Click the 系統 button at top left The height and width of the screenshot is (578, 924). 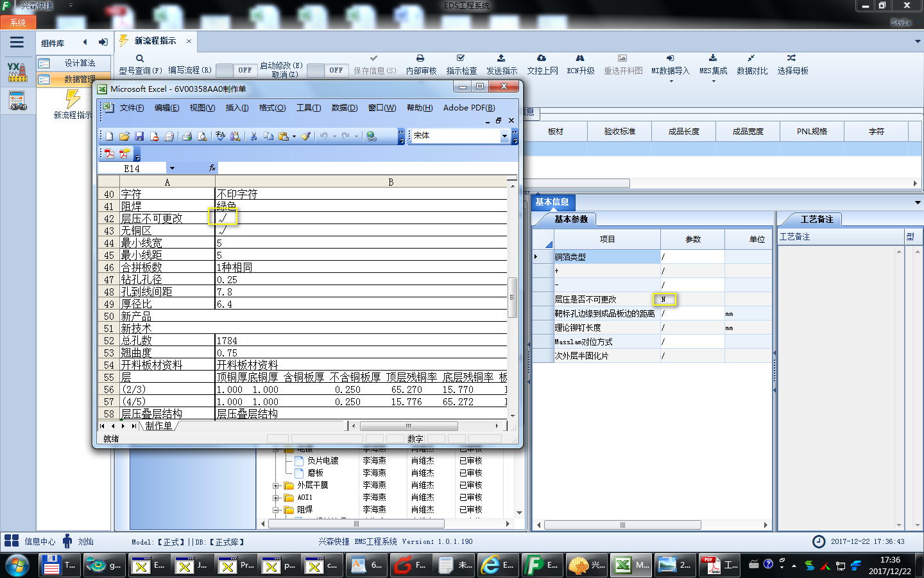click(x=18, y=22)
